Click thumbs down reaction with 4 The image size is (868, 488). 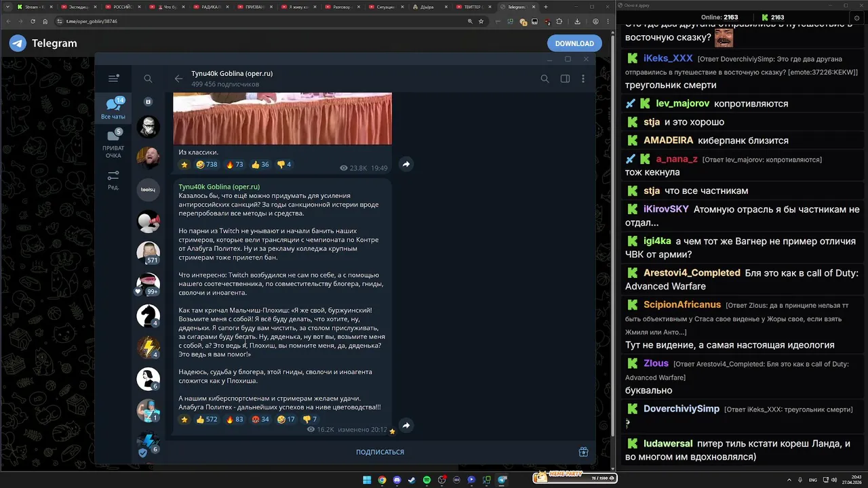coord(284,165)
